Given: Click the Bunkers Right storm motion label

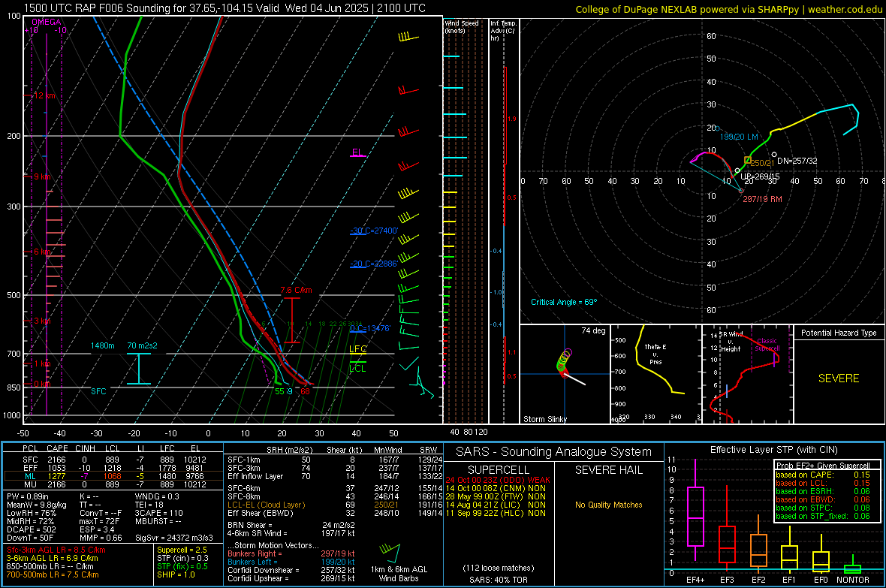Looking at the screenshot, I should [x=255, y=553].
